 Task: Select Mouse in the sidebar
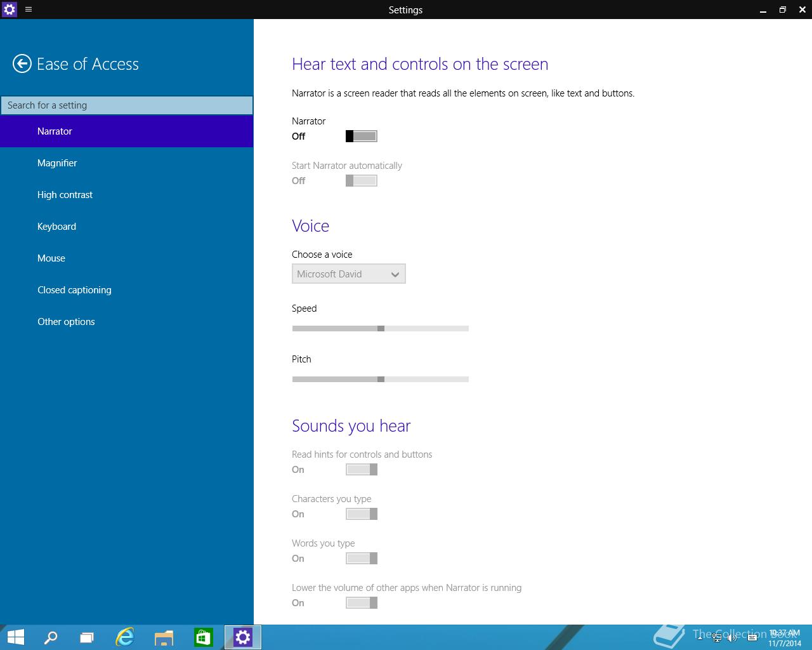point(127,258)
